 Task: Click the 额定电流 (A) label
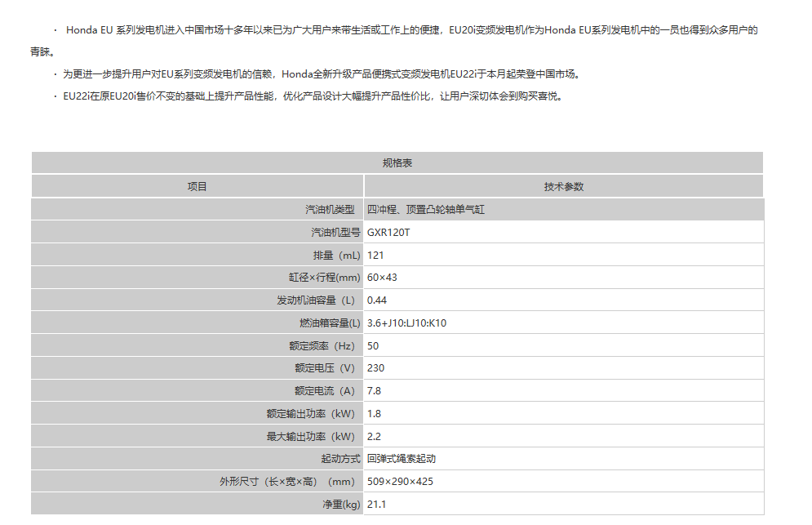(325, 391)
